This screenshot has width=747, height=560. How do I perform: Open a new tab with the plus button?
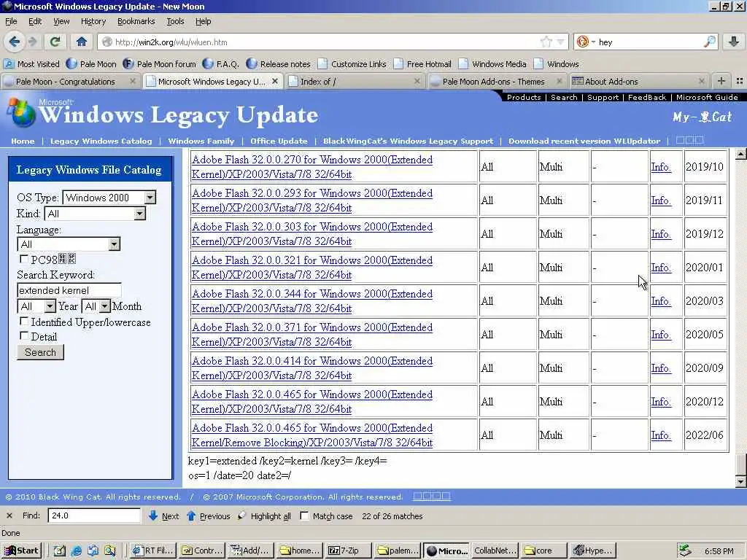click(721, 82)
